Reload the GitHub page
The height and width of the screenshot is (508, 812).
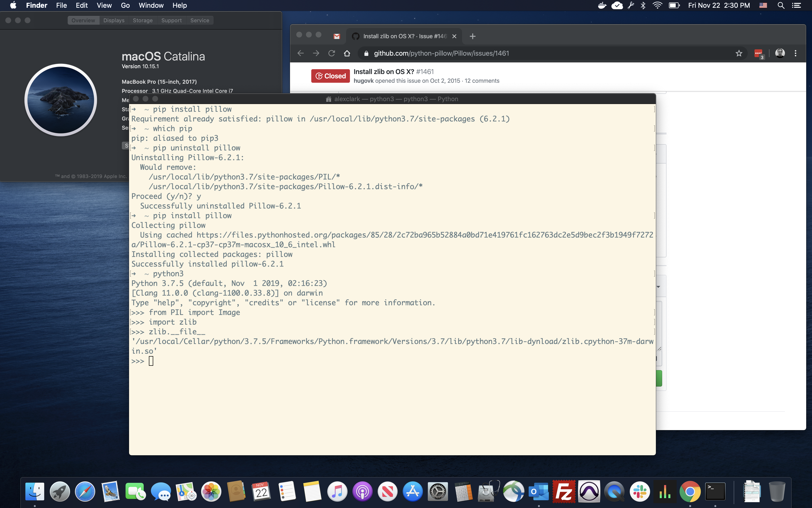tap(332, 53)
